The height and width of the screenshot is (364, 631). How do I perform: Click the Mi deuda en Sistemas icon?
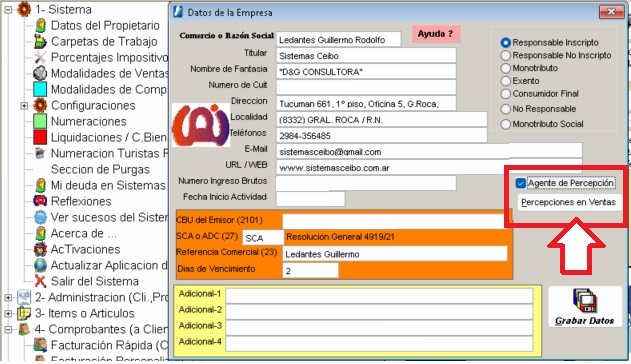click(40, 185)
